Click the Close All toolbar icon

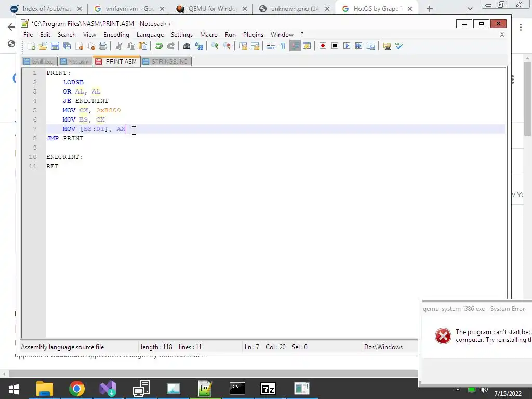pos(91,46)
